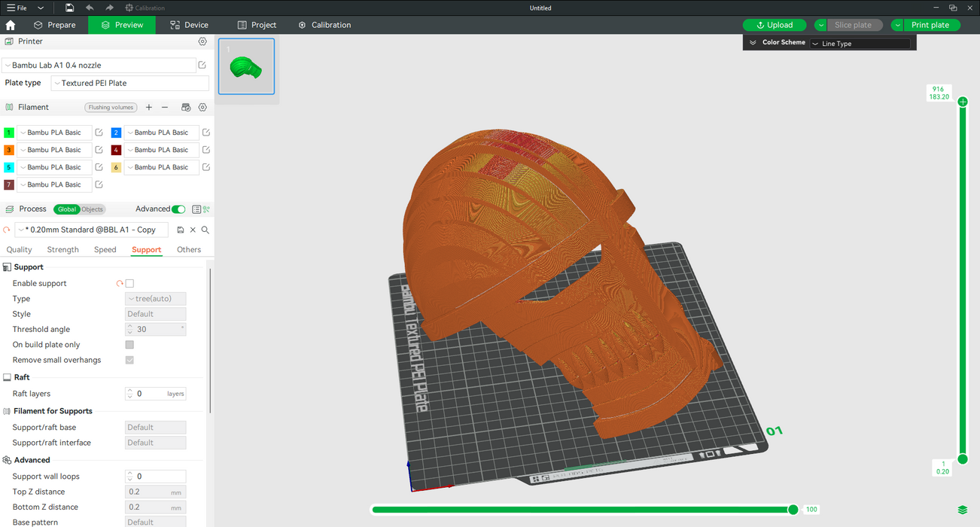The width and height of the screenshot is (980, 527).
Task: Expand the Print plate options arrow
Action: (897, 25)
